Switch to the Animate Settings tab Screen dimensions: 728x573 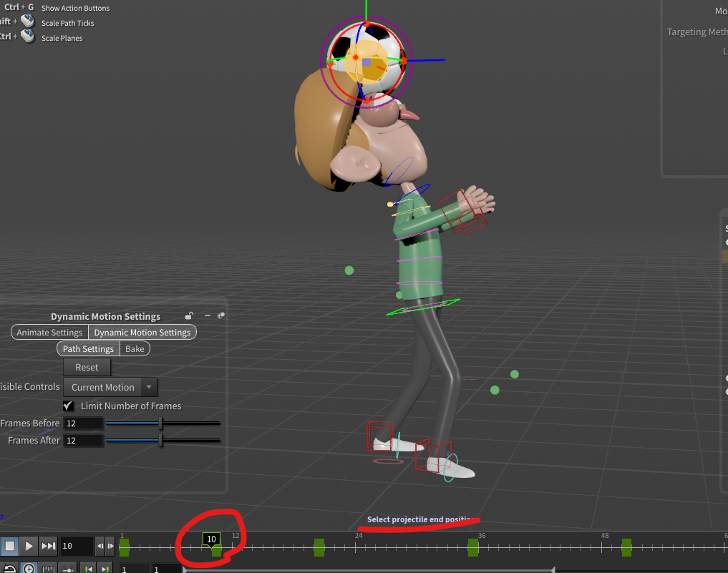point(49,332)
